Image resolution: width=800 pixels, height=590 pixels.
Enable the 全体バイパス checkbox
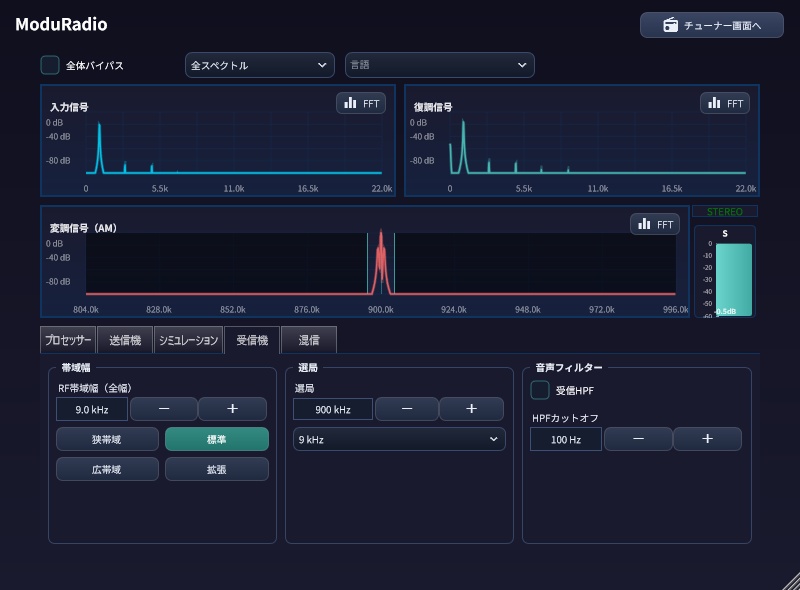[50, 65]
